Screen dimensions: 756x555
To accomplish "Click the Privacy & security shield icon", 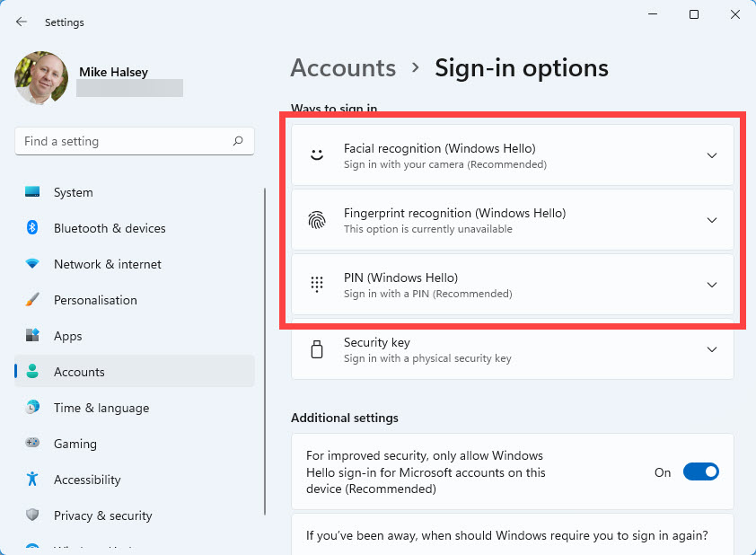I will 33,515.
